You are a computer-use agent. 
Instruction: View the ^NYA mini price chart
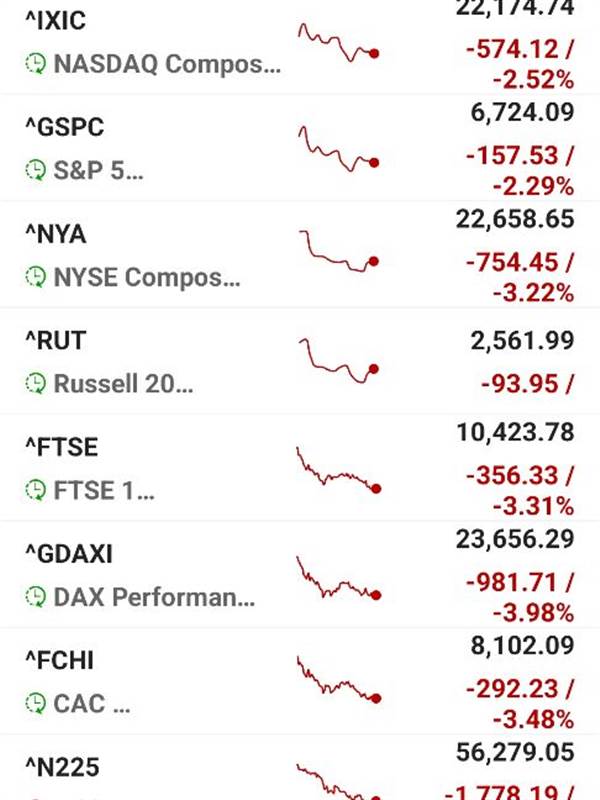[x=339, y=251]
